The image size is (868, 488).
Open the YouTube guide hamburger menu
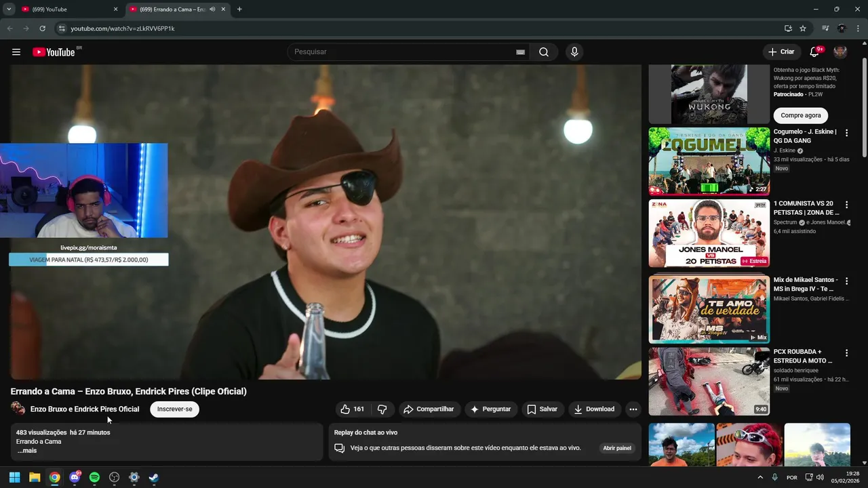16,52
